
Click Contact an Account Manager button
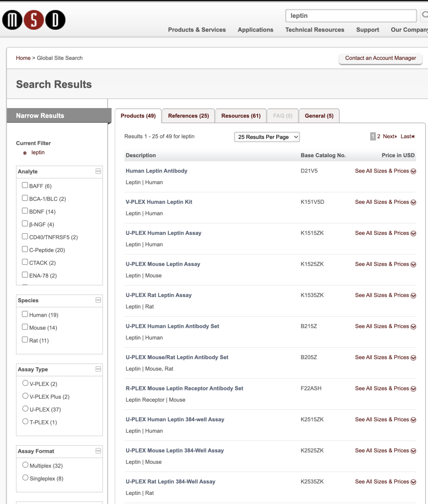tap(380, 58)
